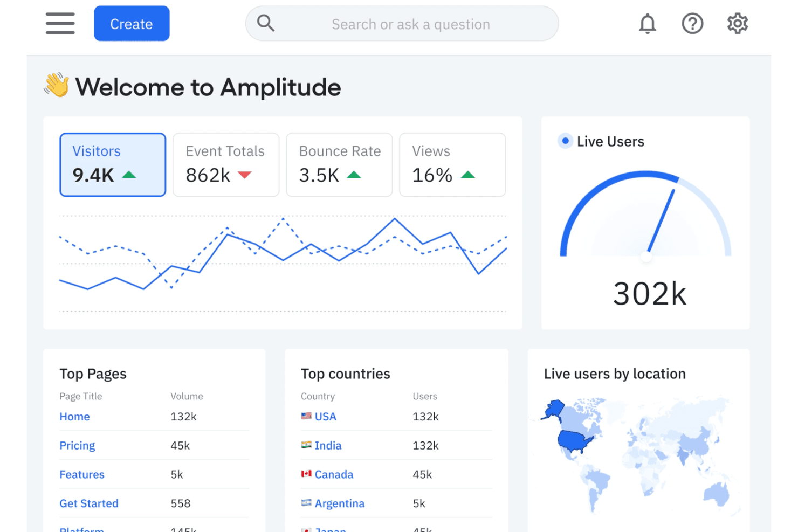Click the Argentina flag icon
This screenshot has width=798, height=532.
coord(306,503)
